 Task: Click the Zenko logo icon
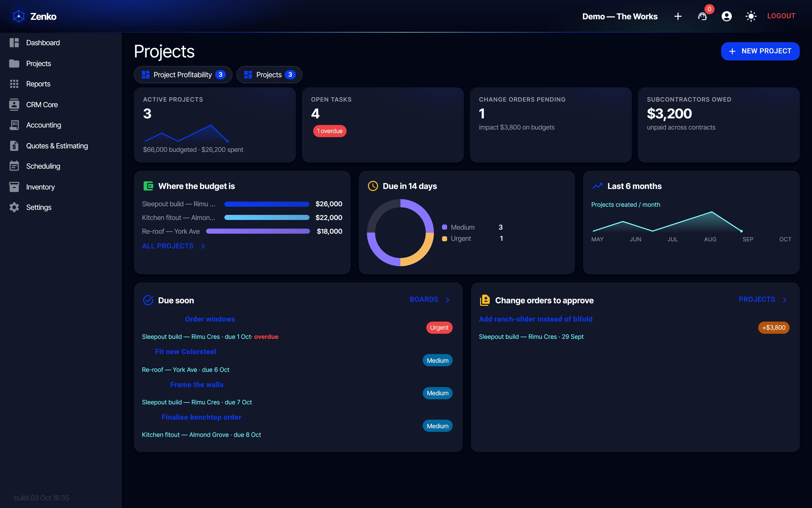(x=19, y=16)
